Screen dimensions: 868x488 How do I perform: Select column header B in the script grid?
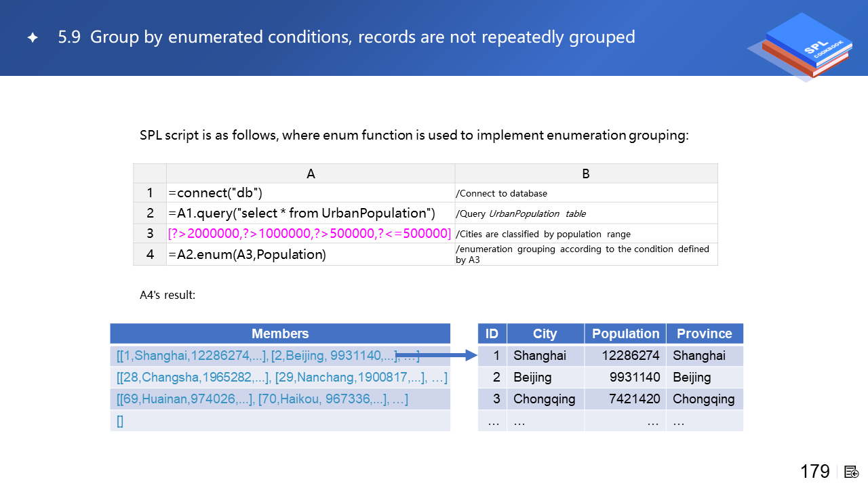pos(586,174)
